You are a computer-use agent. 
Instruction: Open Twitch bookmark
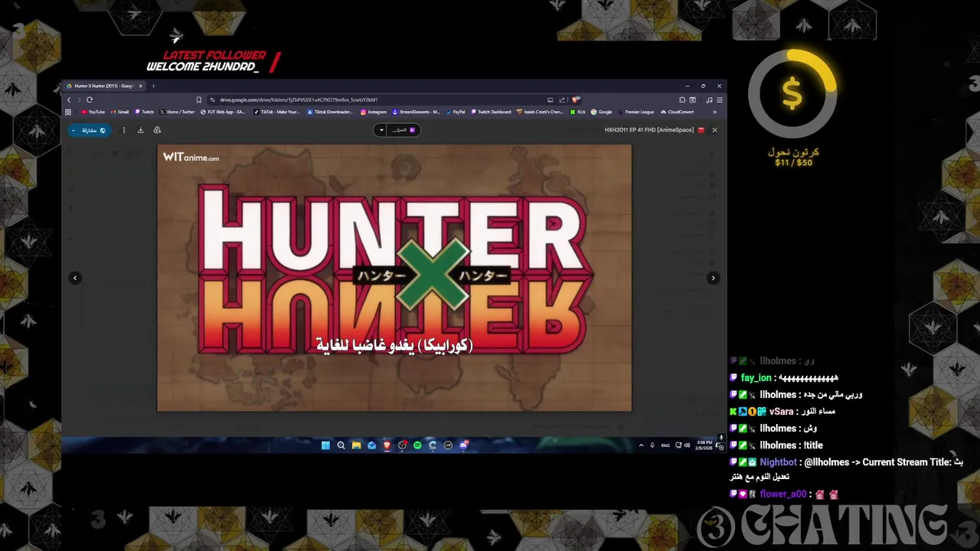pos(144,112)
